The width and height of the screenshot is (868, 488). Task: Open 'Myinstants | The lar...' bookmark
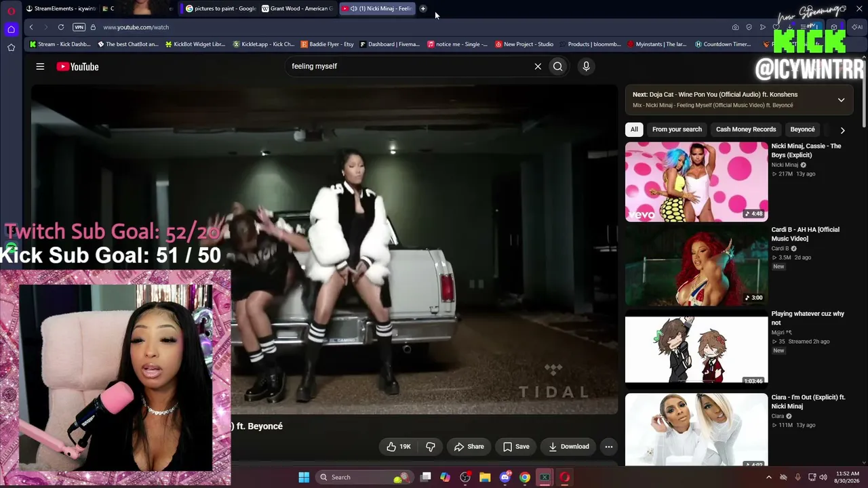(657, 44)
